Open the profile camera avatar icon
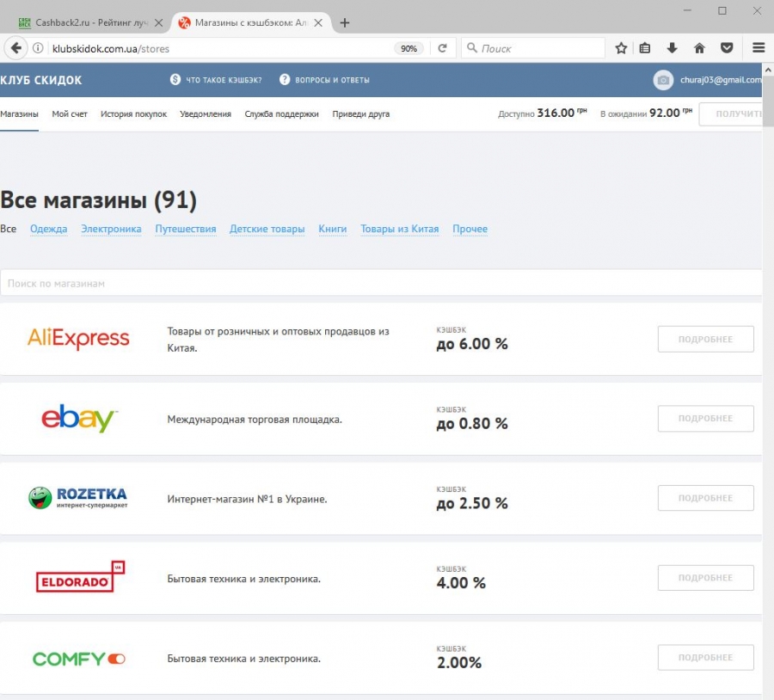Screen dimensions: 774x700 tap(663, 80)
